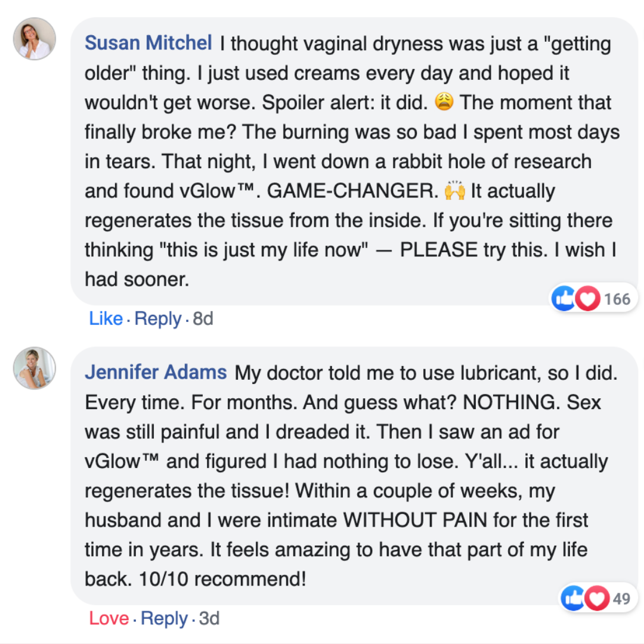This screenshot has width=644, height=644.
Task: Click heart reaction icon on Jennifer's comment
Action: pos(596,598)
